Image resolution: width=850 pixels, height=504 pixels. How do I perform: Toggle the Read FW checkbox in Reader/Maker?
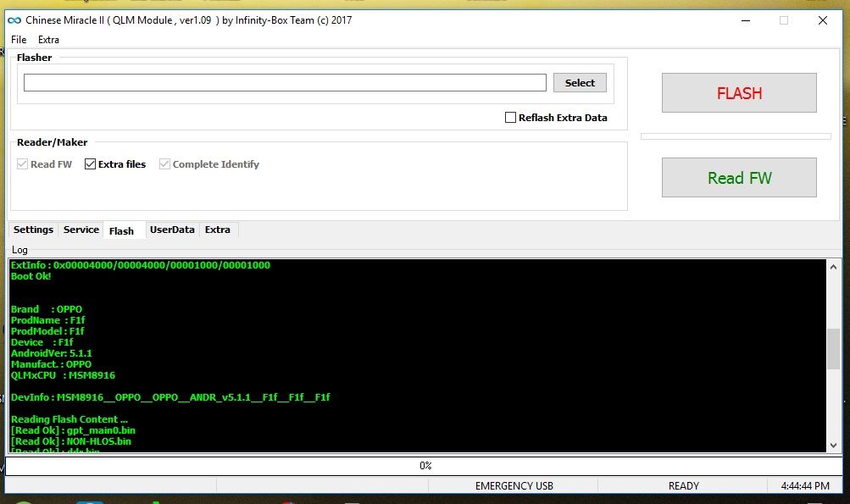click(23, 164)
